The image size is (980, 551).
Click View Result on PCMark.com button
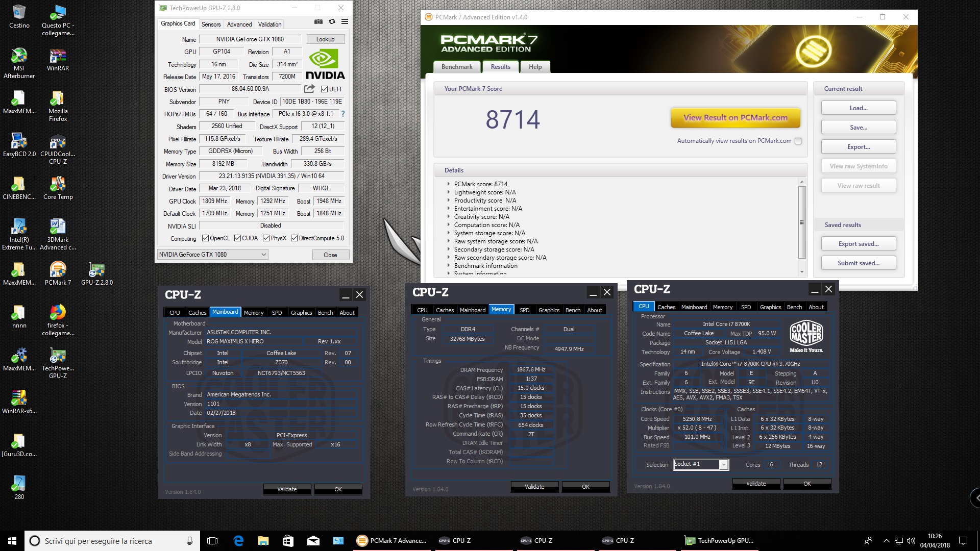point(736,118)
